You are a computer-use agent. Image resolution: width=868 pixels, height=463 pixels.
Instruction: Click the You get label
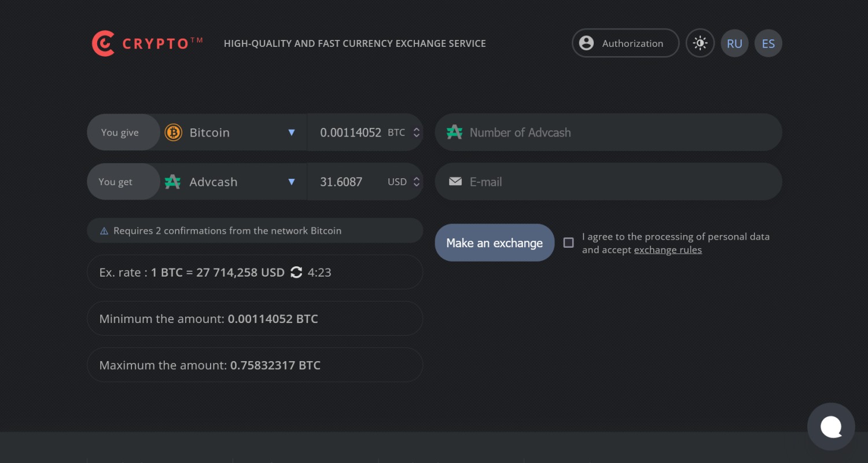coord(115,182)
